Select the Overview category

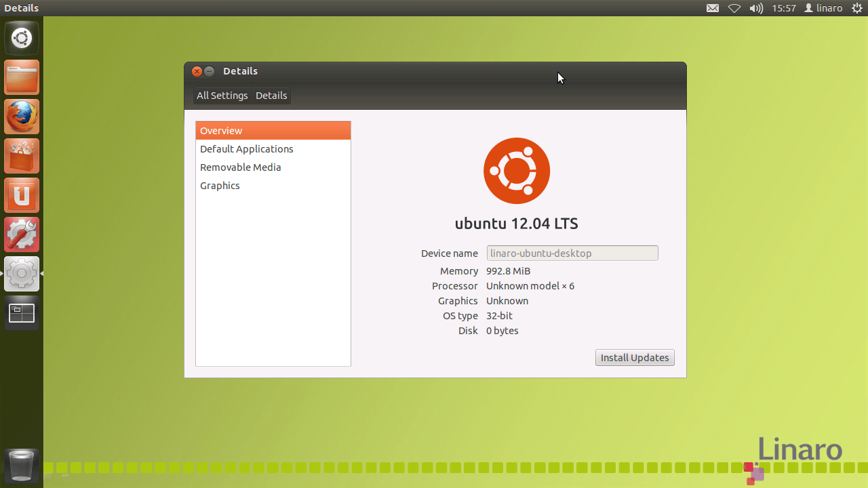273,131
